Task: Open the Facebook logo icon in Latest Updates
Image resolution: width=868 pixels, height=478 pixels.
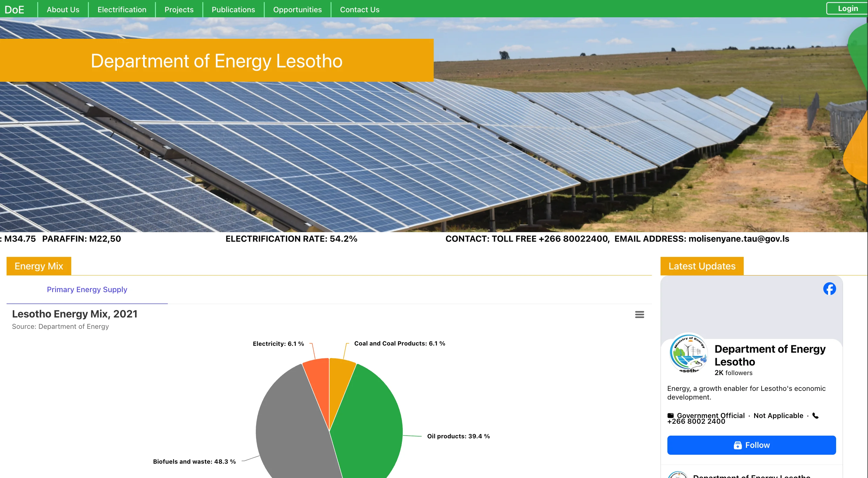Action: pyautogui.click(x=829, y=289)
